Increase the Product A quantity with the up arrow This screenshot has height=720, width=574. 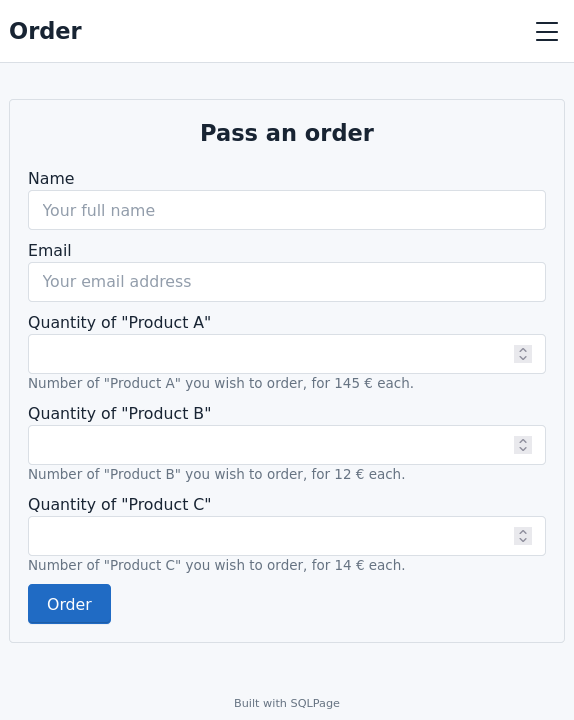pos(523,350)
